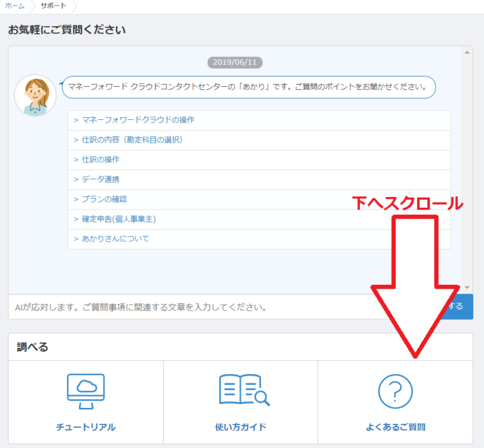The image size is (484, 448).
Task: Go to ホーム breadcrumb link
Action: coord(15,6)
